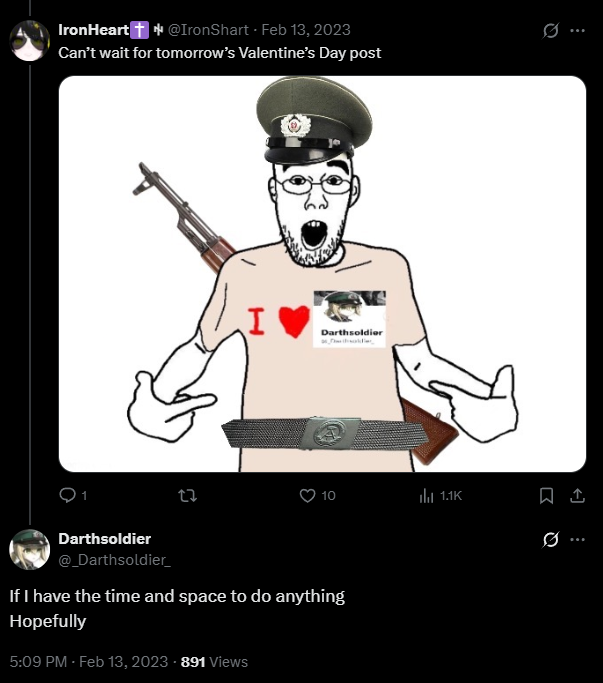This screenshot has height=683, width=603.
Task: Open IronHeart's profile avatar
Action: (x=30, y=41)
